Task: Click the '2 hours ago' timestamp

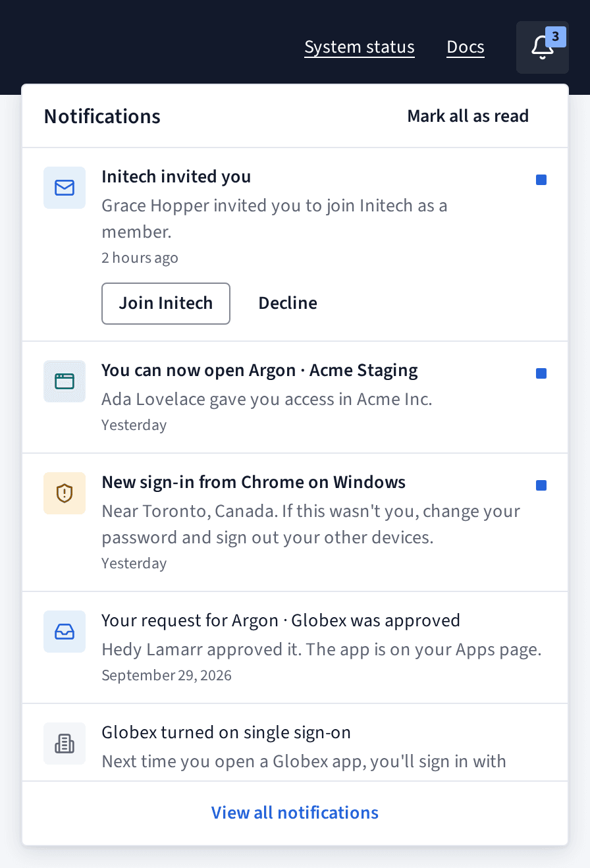Action: [140, 258]
